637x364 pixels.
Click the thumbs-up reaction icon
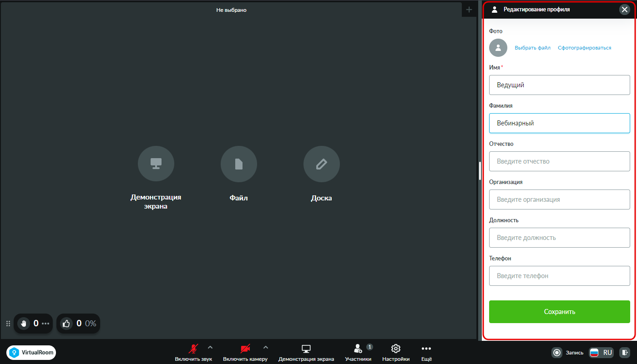click(x=66, y=324)
